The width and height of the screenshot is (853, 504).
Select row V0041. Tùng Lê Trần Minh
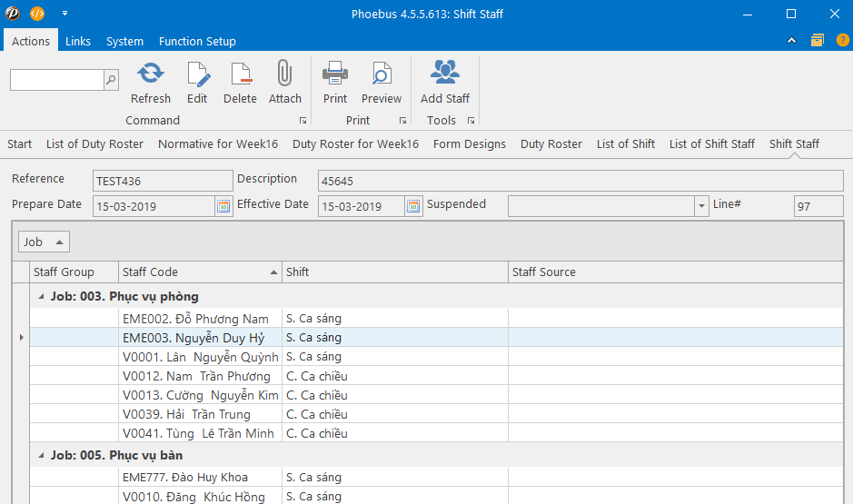coord(436,433)
